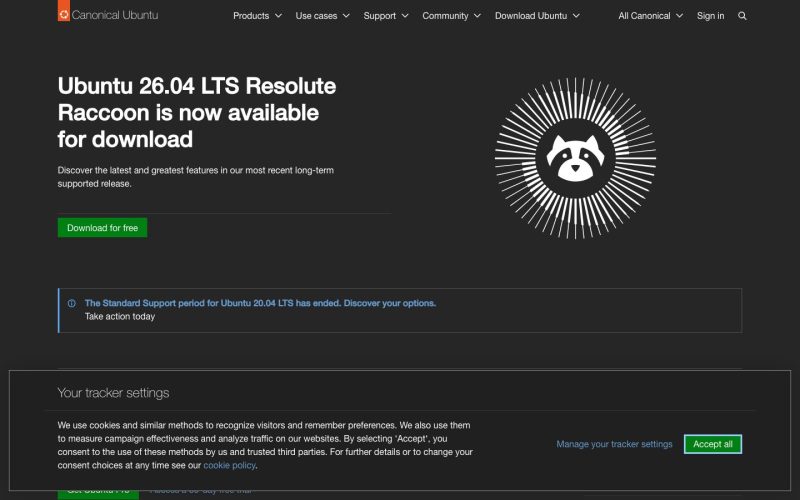Screen dimensions: 800x500
Task: Click the Canonical Ubuntu brand text
Action: tap(115, 15)
